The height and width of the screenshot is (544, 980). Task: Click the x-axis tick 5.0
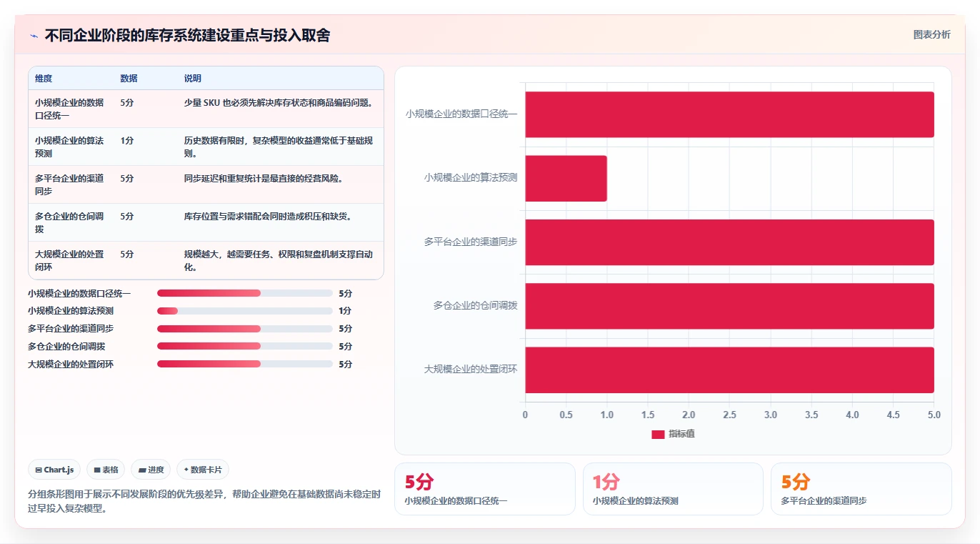(934, 415)
